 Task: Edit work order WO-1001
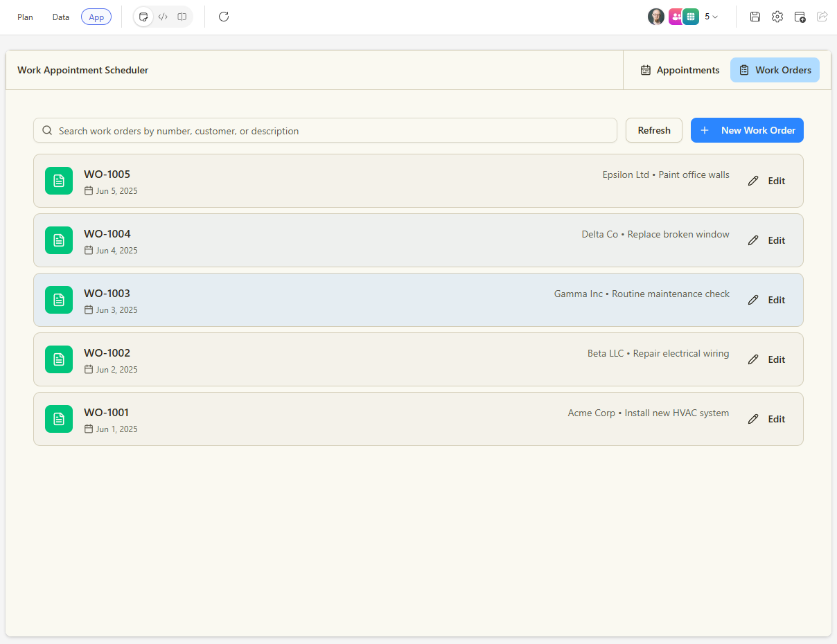[x=767, y=419]
